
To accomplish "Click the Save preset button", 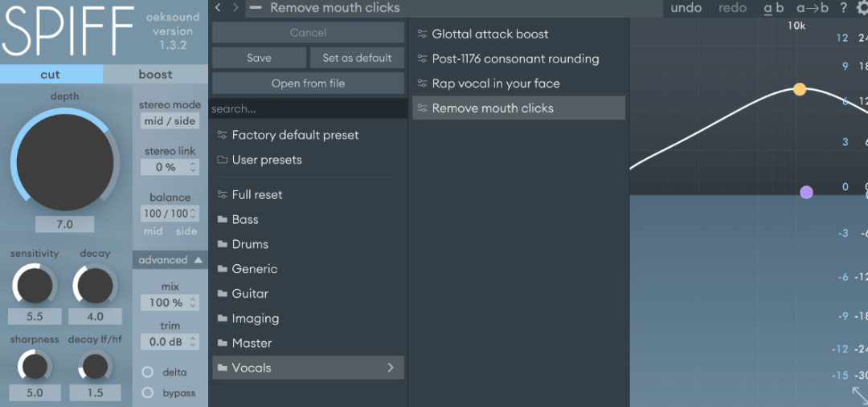I will click(259, 58).
